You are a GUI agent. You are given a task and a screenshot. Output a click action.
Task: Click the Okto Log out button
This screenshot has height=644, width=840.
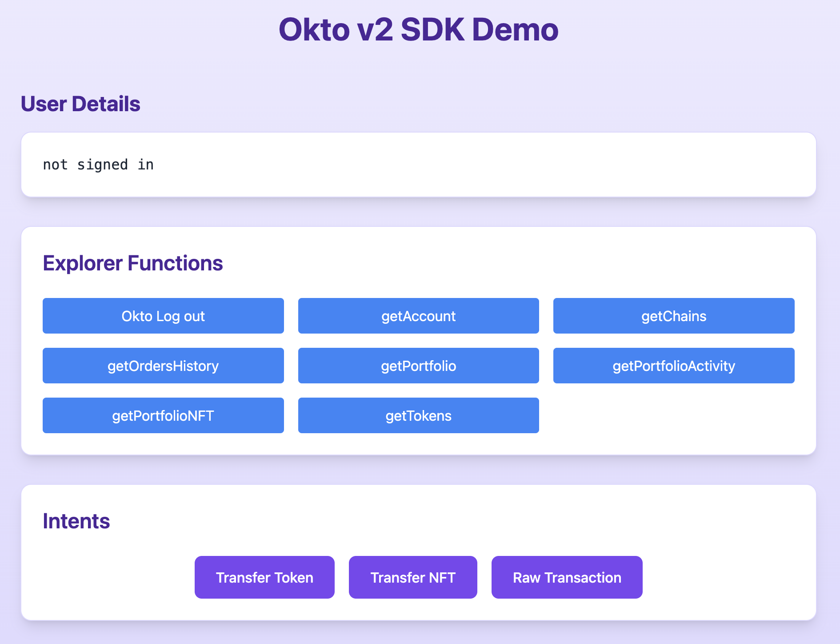coord(163,316)
